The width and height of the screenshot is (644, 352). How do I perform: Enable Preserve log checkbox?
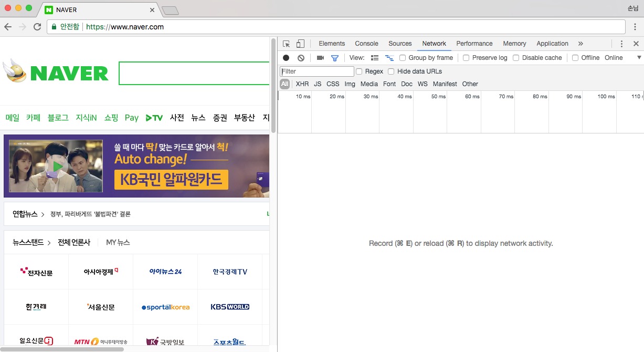[x=466, y=58]
